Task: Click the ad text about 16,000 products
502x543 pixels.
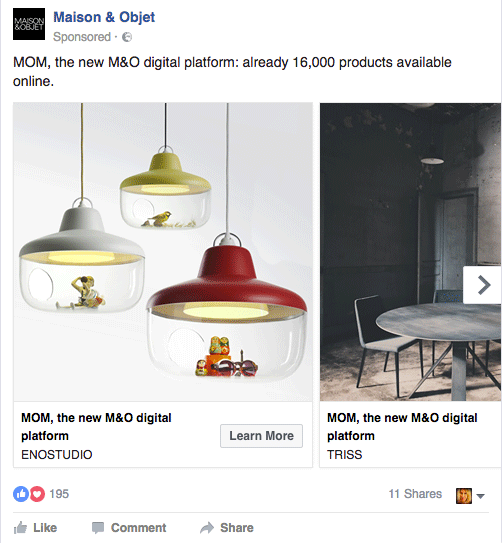Action: (232, 72)
